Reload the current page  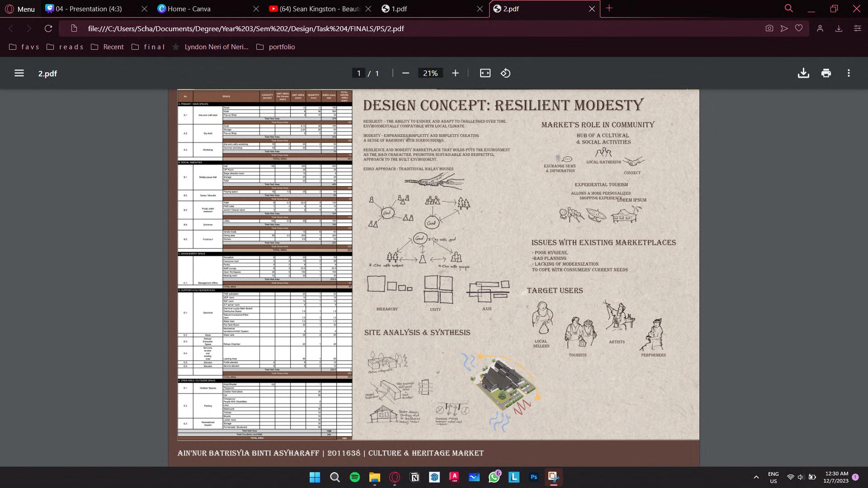(x=48, y=28)
